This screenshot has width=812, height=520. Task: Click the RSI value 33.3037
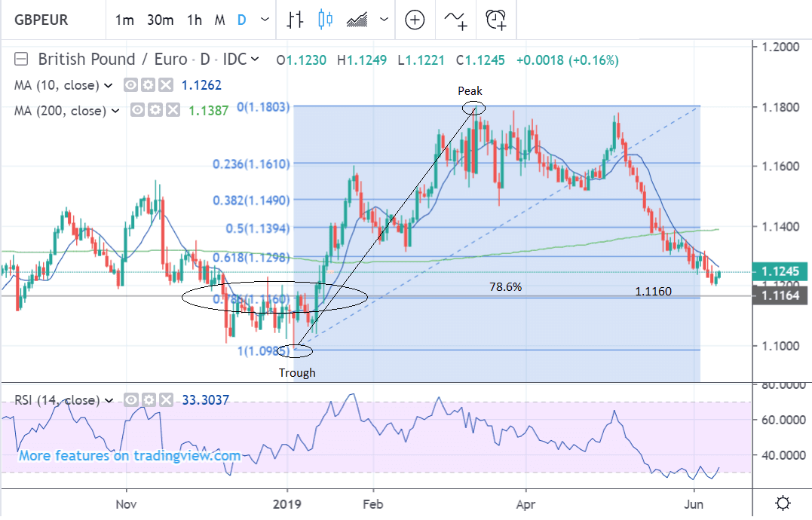point(206,400)
